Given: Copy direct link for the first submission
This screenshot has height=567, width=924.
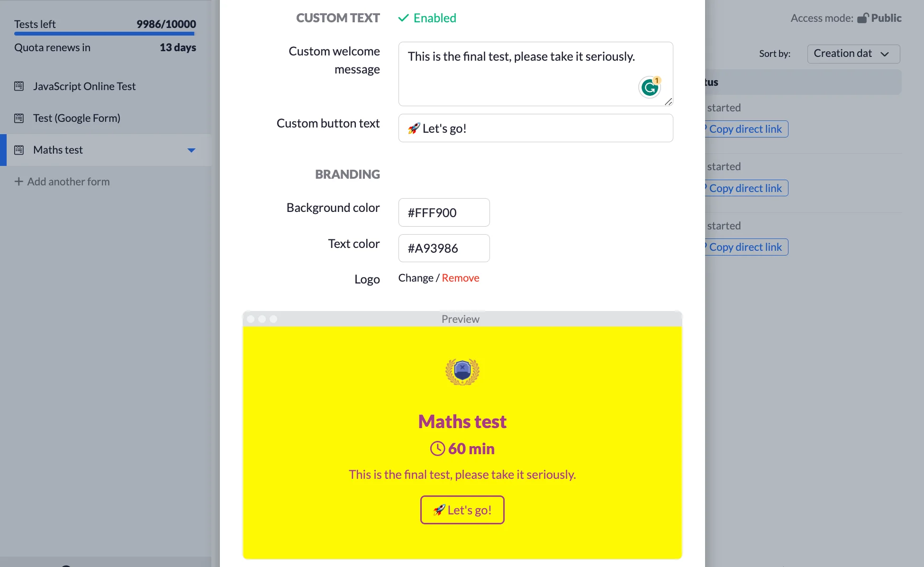Looking at the screenshot, I should 745,129.
